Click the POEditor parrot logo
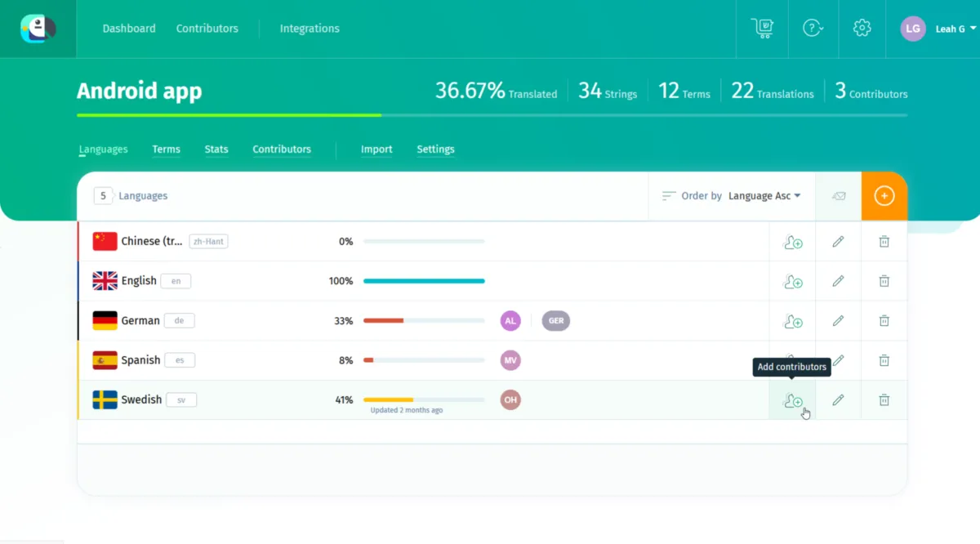This screenshot has width=980, height=544. coord(38,29)
